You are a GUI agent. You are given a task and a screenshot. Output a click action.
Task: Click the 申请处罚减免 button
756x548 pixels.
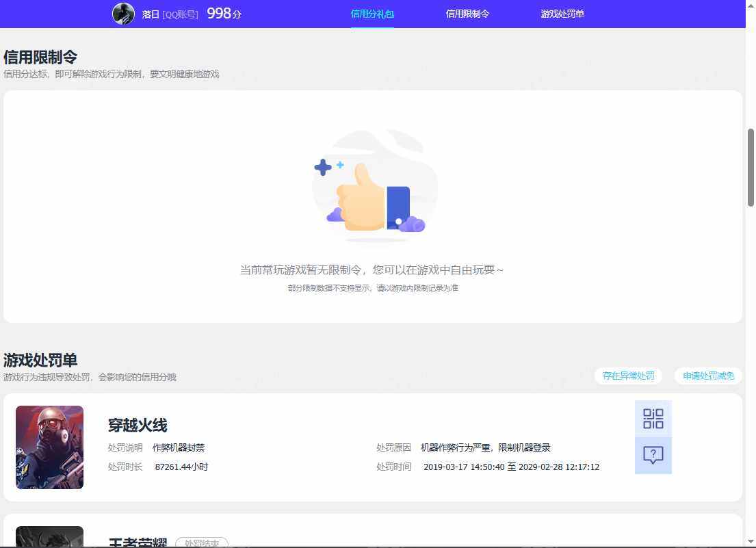[x=708, y=376]
